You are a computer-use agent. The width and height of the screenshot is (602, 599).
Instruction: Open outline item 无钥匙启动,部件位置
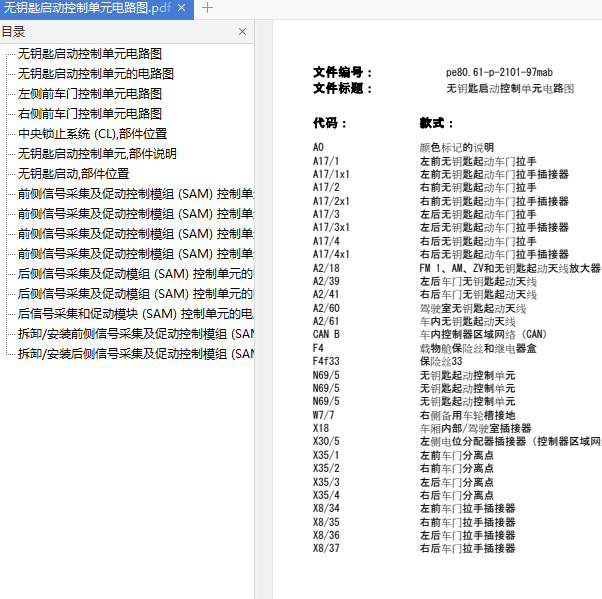coord(73,174)
